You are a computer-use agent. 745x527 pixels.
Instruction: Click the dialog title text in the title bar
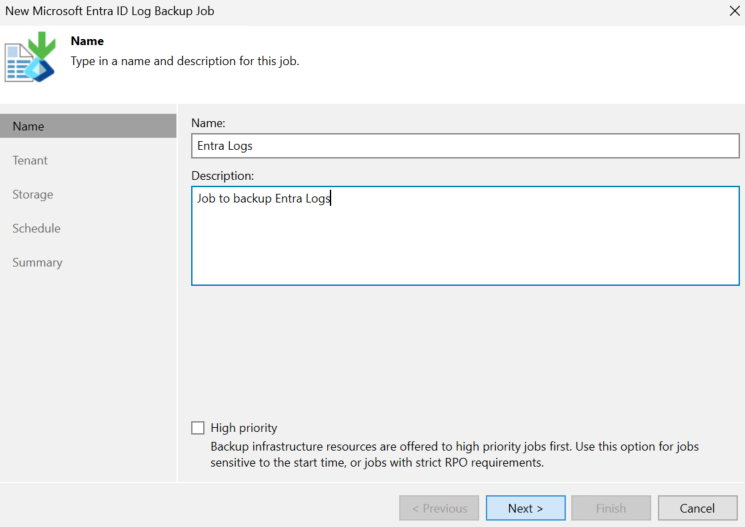110,11
